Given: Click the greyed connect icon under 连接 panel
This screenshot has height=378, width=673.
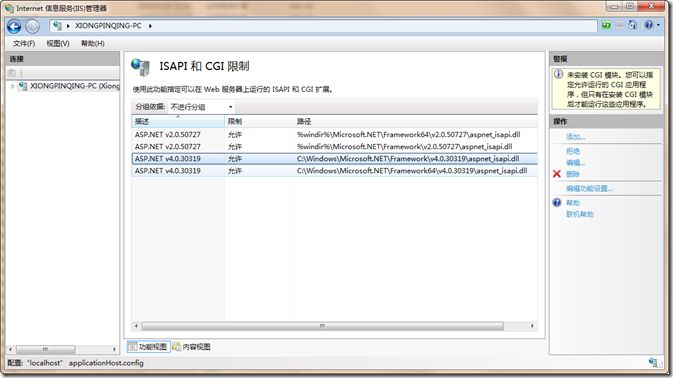Looking at the screenshot, I should click(12, 73).
